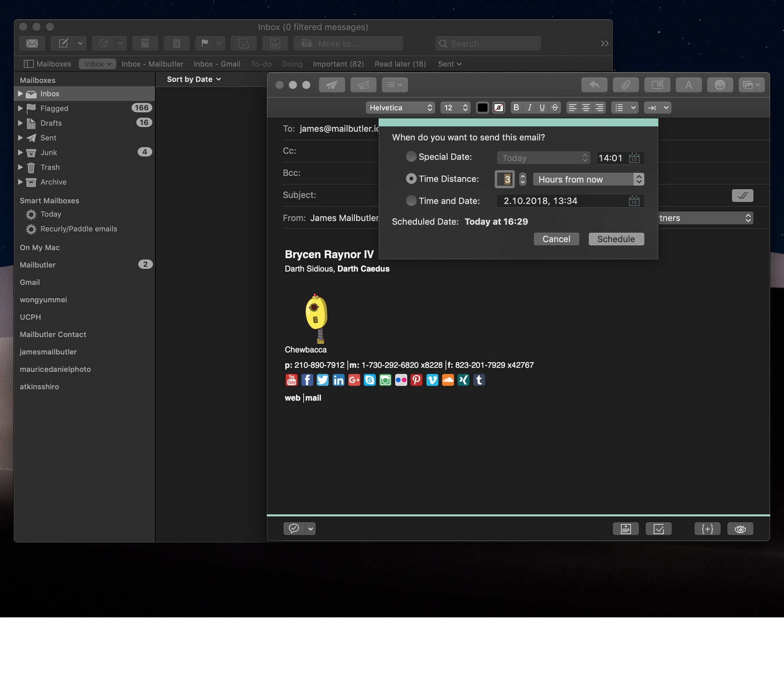Click the attach file paperclip icon

coord(626,85)
